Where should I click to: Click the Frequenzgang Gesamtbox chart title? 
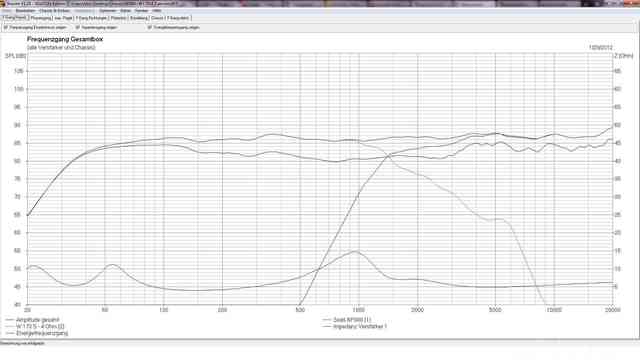point(65,39)
